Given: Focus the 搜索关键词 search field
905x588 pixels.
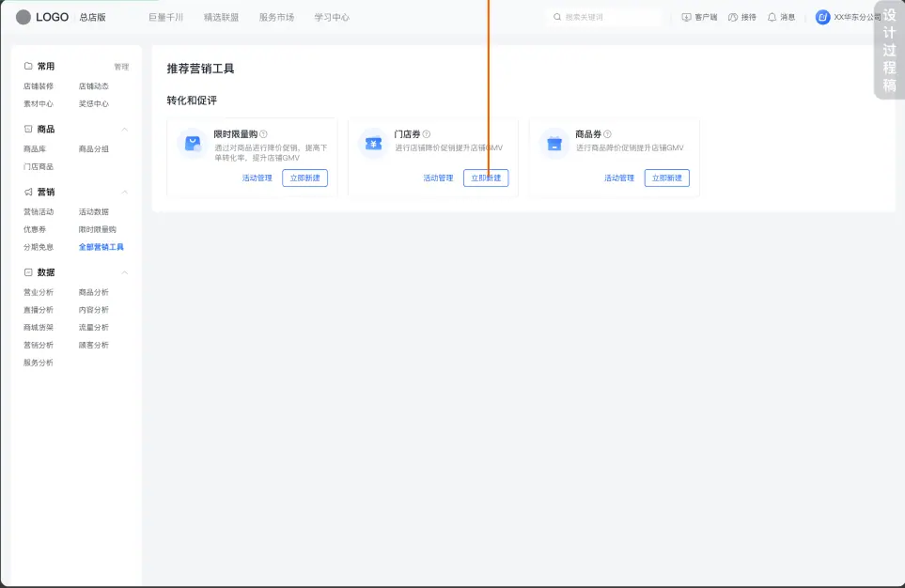Looking at the screenshot, I should coord(605,17).
